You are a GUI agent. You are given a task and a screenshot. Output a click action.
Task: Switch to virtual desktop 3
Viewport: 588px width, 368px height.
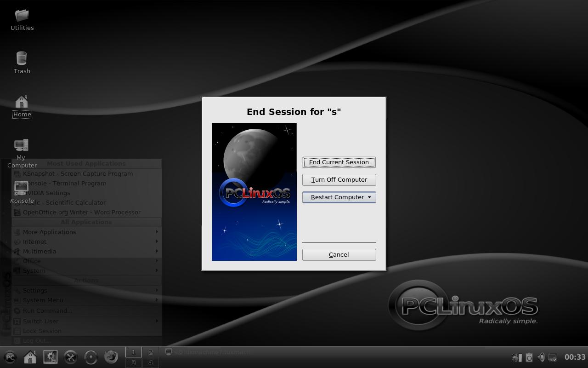point(134,363)
